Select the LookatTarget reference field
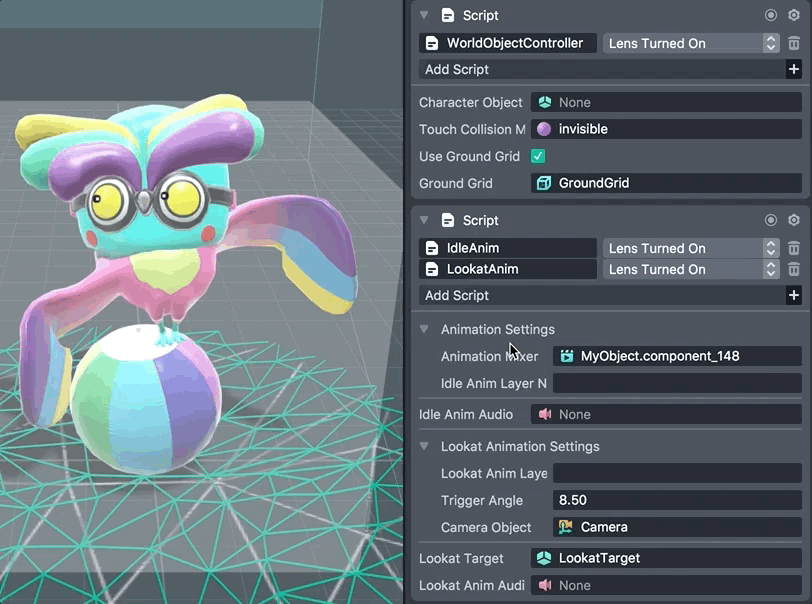The height and width of the screenshot is (604, 812). (x=666, y=558)
